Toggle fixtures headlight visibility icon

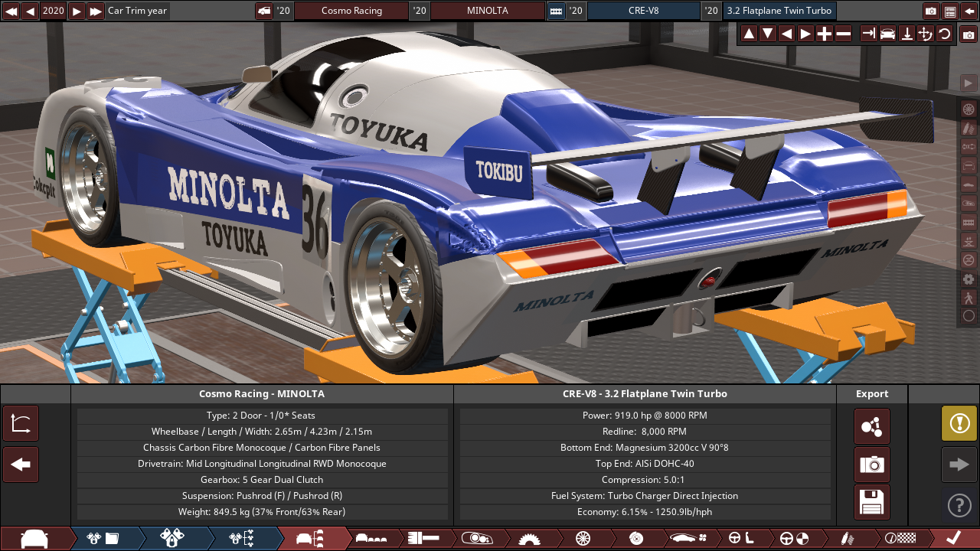tap(969, 203)
